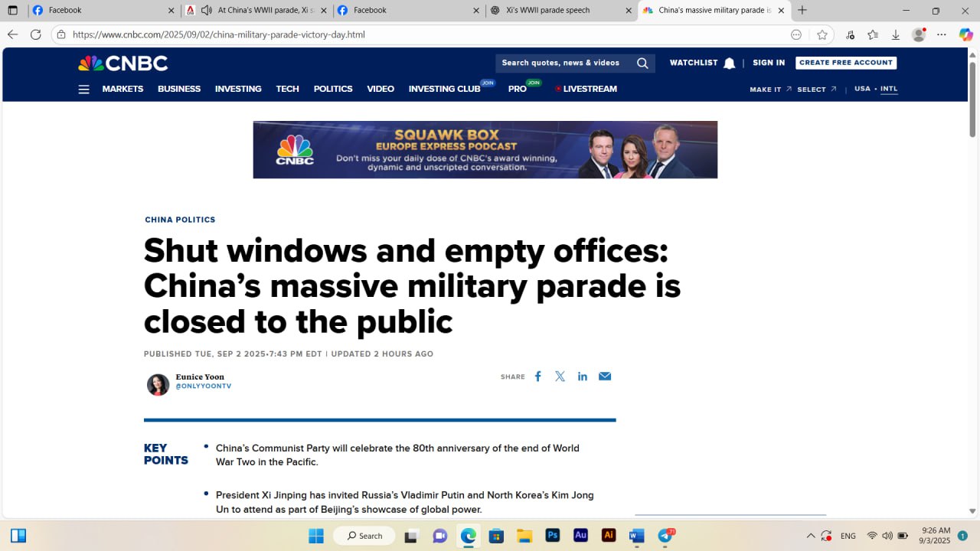Share article on LinkedIn

(583, 377)
